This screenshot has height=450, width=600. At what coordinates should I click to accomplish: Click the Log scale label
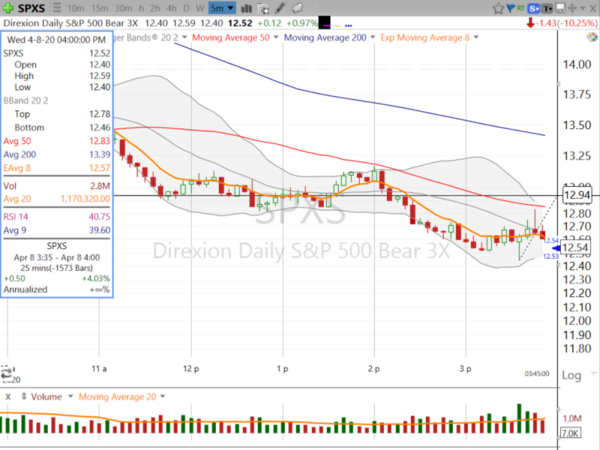click(x=571, y=375)
